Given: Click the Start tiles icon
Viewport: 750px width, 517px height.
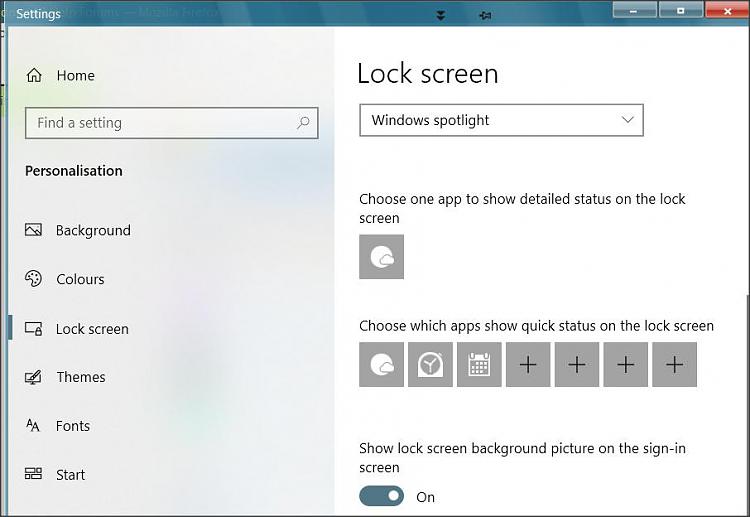Looking at the screenshot, I should (33, 474).
